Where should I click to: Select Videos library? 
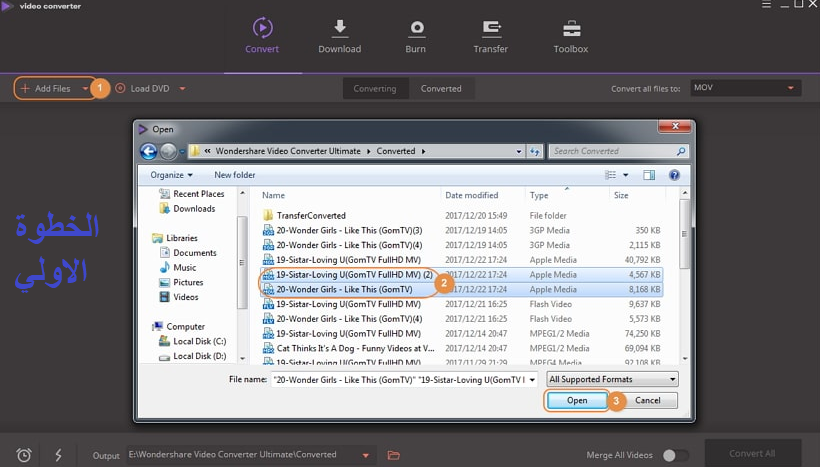[179, 297]
